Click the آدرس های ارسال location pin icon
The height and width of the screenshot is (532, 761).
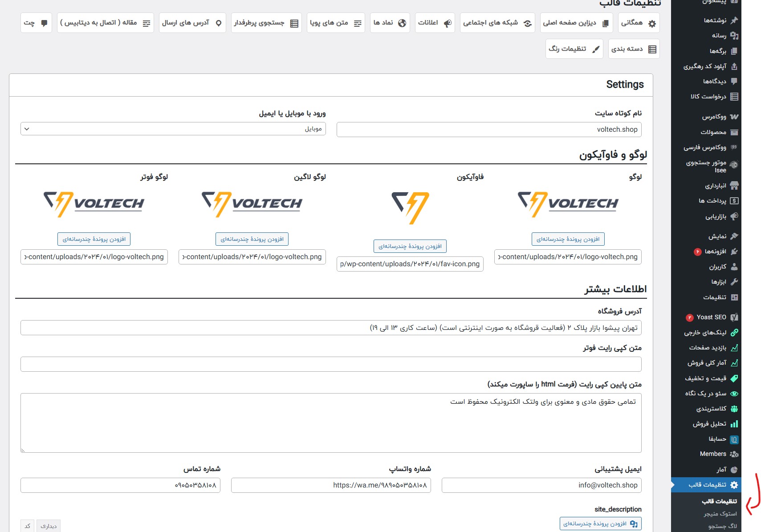pos(219,23)
